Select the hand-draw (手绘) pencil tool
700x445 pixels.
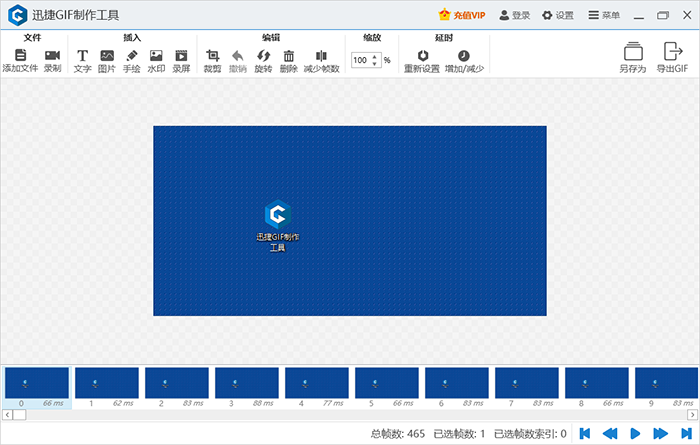click(131, 57)
